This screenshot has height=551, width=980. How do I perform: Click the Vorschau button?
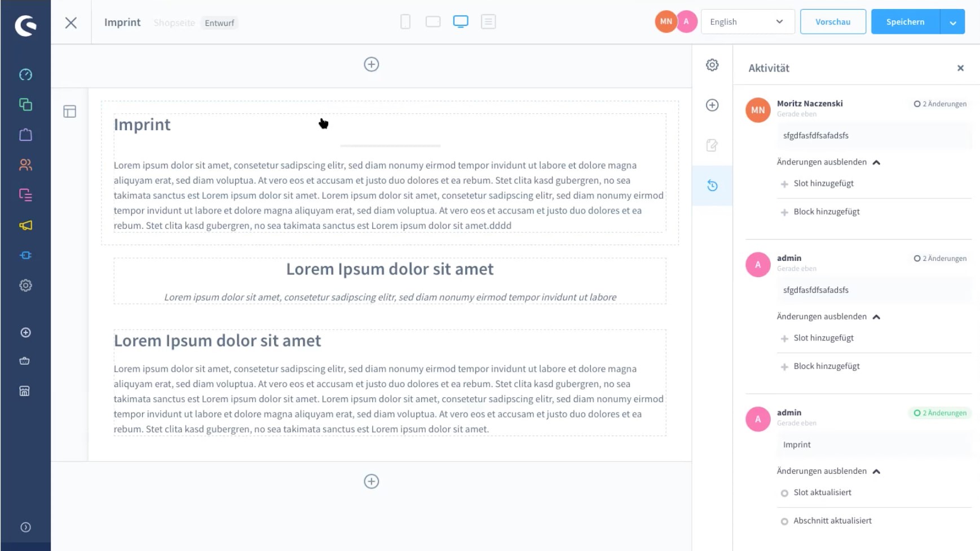833,22
